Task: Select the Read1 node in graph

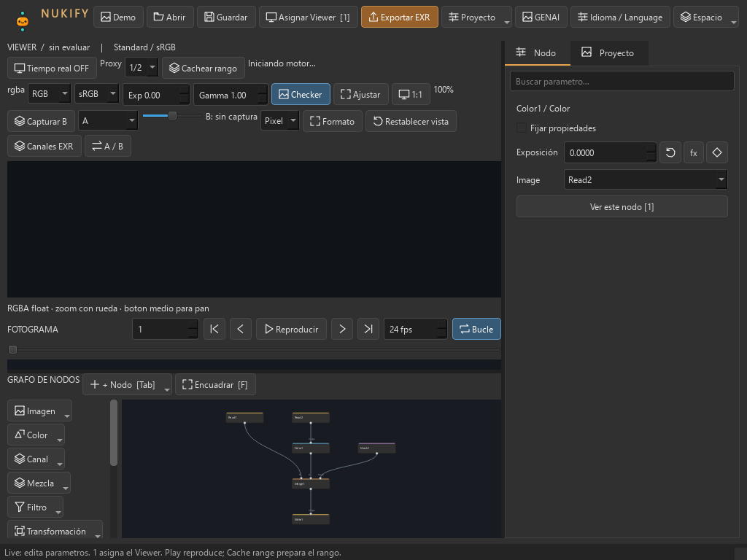Action: pyautogui.click(x=244, y=418)
